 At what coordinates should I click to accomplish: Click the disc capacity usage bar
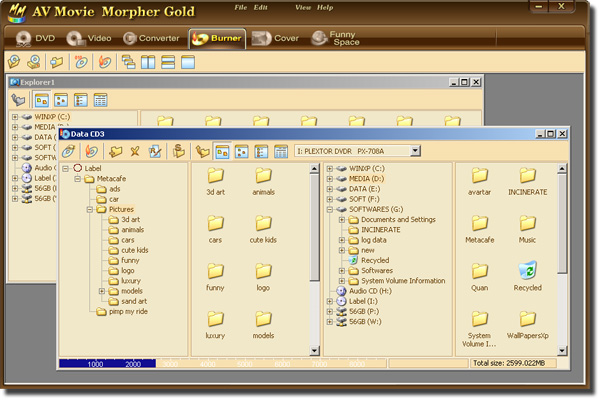[223, 364]
